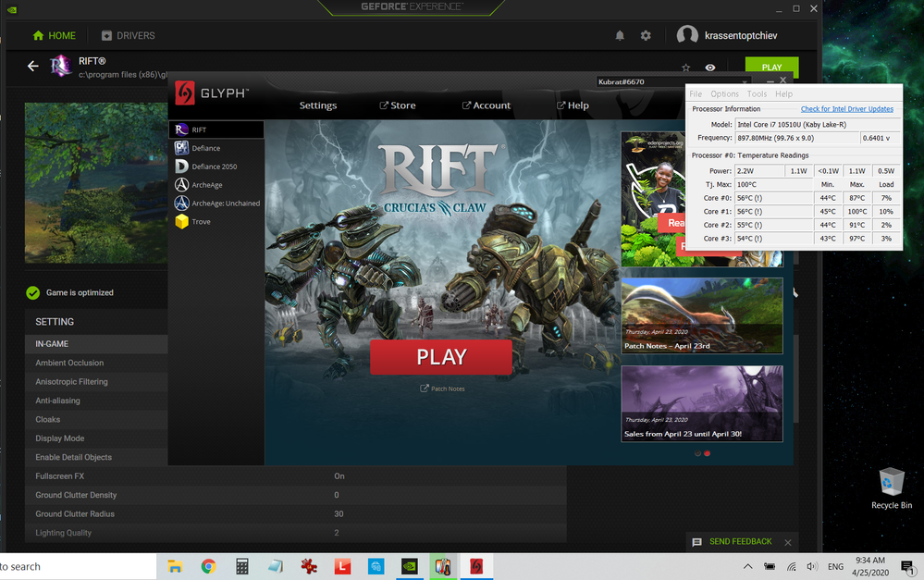Select the red news carousel dot
The width and height of the screenshot is (924, 580).
tap(708, 453)
